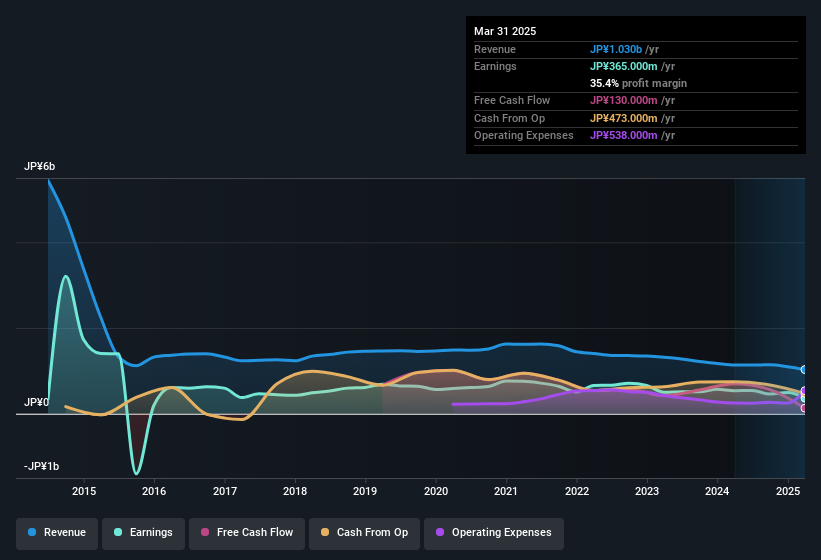Click the JP¥473.000m cash from op value
The height and width of the screenshot is (560, 821).
624,118
